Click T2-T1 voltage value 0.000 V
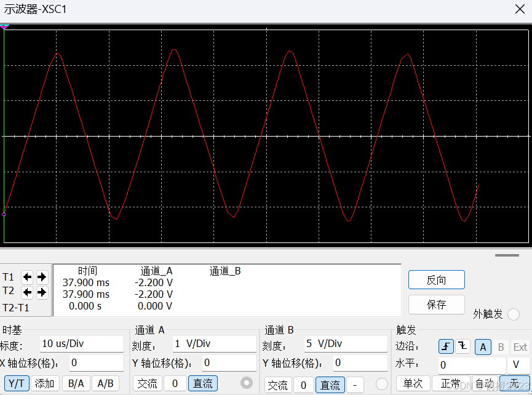Viewport: 532px width, 395px height. pyautogui.click(x=155, y=306)
